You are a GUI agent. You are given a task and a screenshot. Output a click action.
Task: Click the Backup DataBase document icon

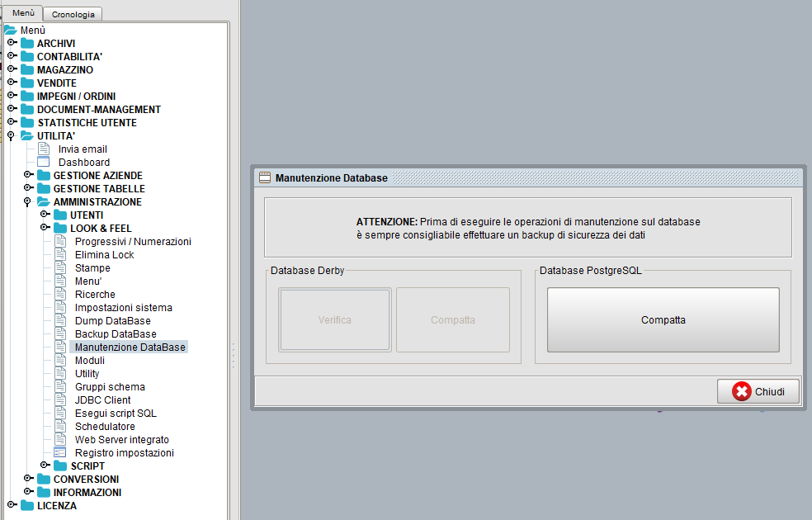60,334
